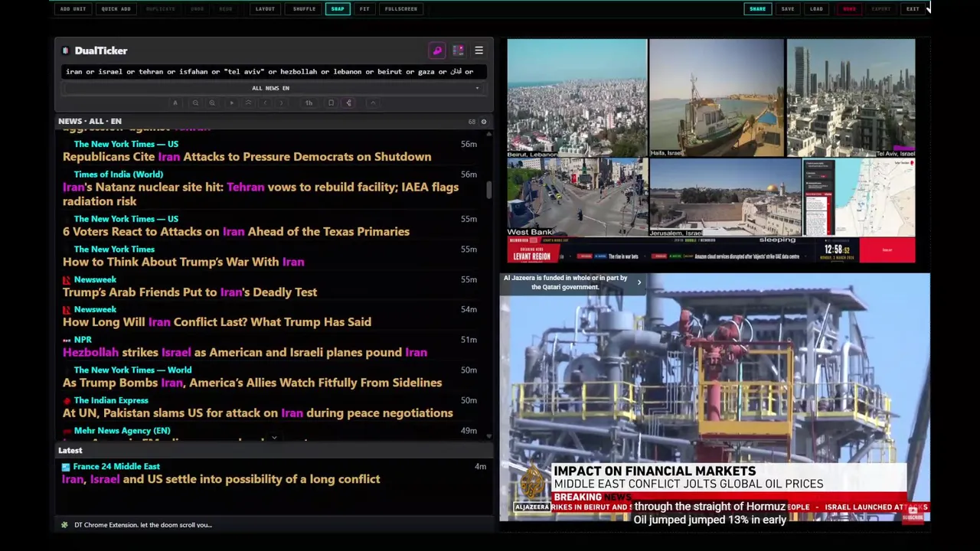Select the Tel Aviv, Israel camera feed

pyautogui.click(x=851, y=98)
